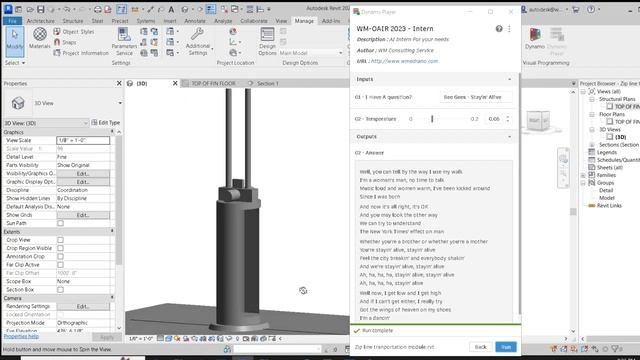Open the File menu tab

point(13,20)
